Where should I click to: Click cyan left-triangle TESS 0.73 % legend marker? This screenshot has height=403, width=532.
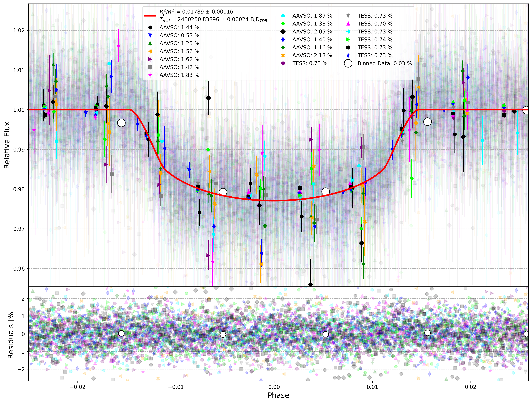348,32
